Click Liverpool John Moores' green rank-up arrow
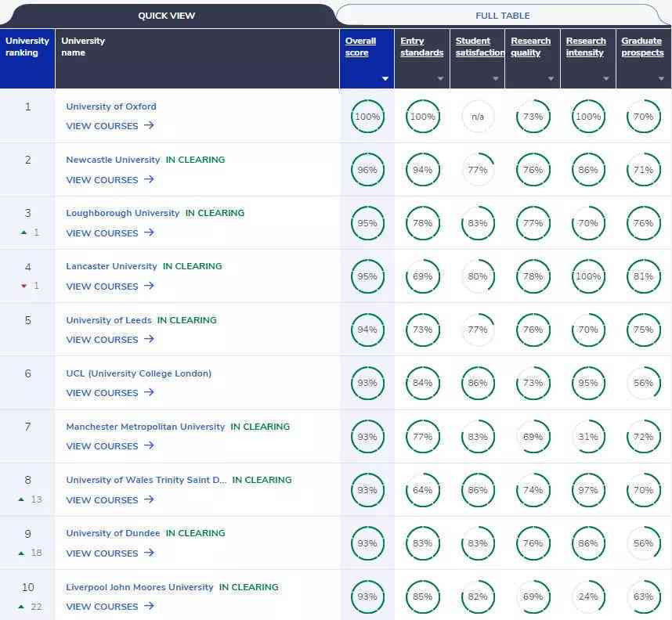This screenshot has width=672, height=620. click(x=21, y=606)
